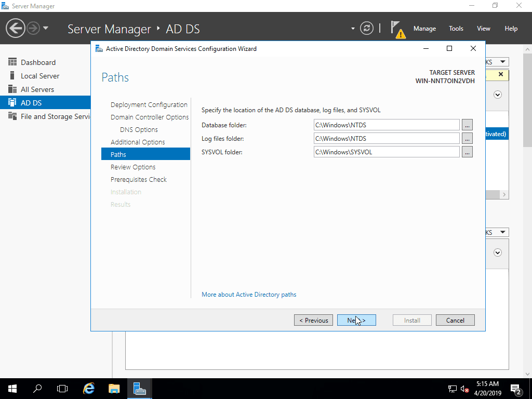The height and width of the screenshot is (399, 532).
Task: Select Local Server in the sidebar
Action: [x=46, y=76]
